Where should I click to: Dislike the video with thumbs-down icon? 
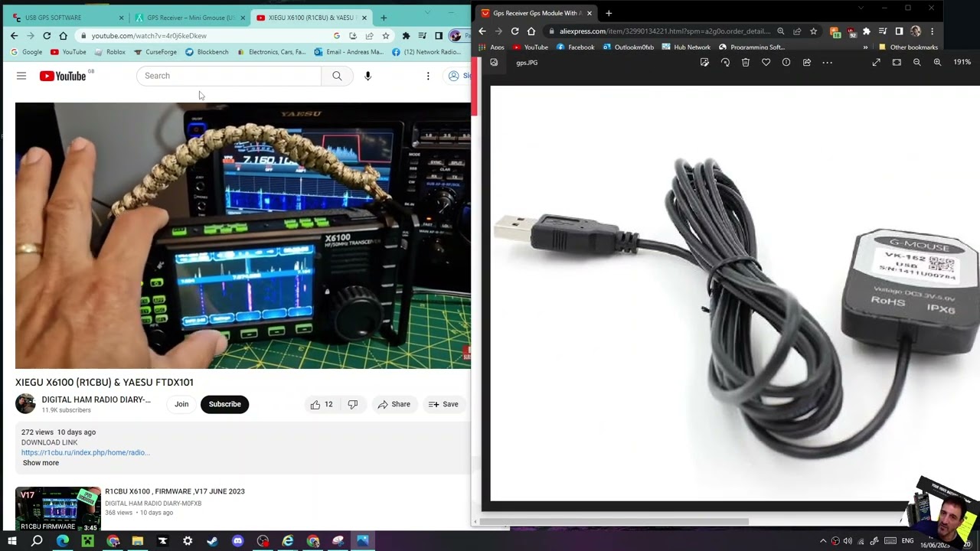pyautogui.click(x=353, y=404)
